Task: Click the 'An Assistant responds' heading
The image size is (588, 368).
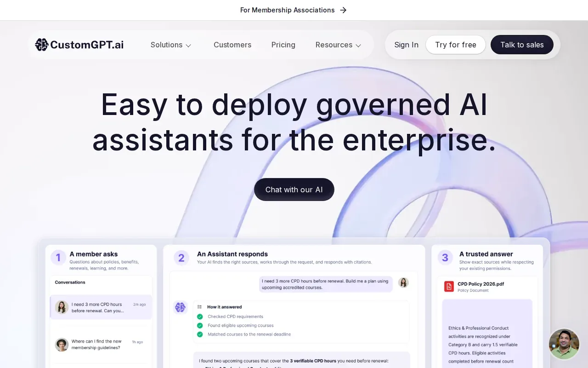Action: pyautogui.click(x=232, y=254)
